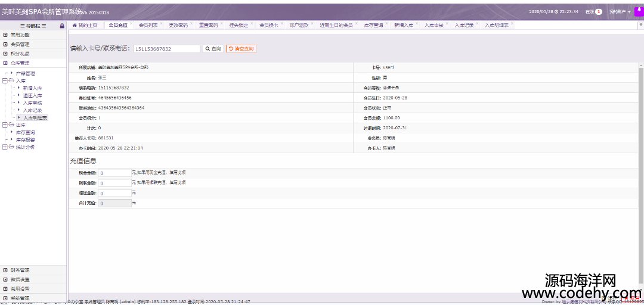Click the double-chevron tab overflow icon
The width and height of the screenshot is (644, 305).
pos(640,26)
